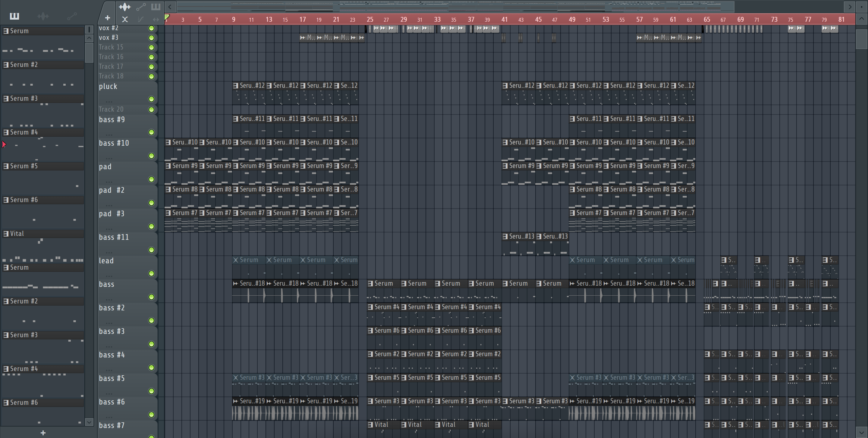Mute the pad #3 track

152,226
